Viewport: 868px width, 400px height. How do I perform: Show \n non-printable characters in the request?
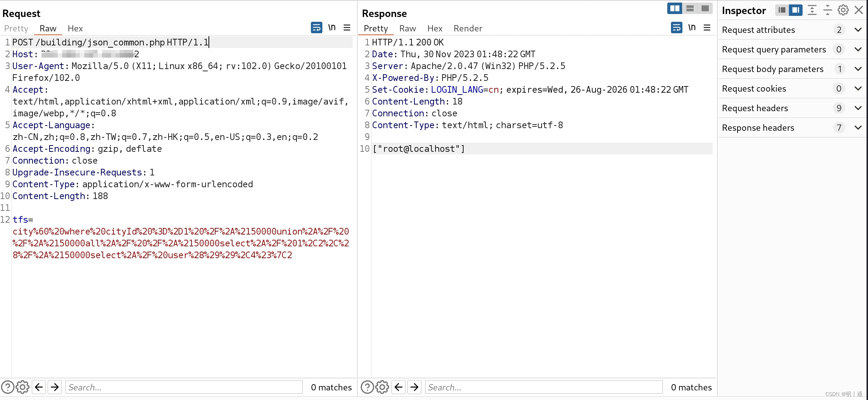pyautogui.click(x=332, y=27)
